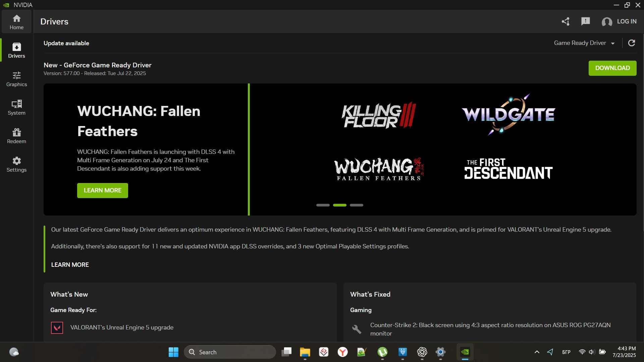
Task: Click 'VALORANT's Unreal Engine 5 upgrade' text
Action: point(122,327)
